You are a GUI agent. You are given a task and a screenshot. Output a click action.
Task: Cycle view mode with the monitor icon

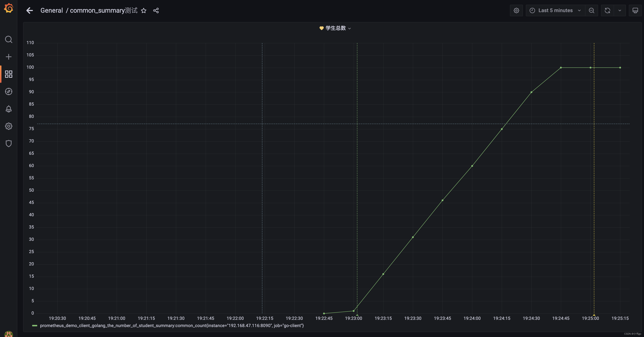pyautogui.click(x=635, y=10)
